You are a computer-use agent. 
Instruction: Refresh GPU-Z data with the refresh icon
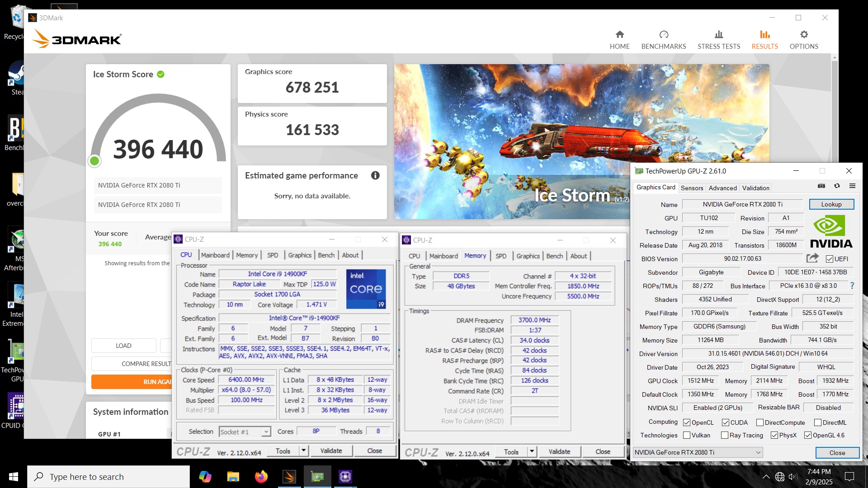coord(837,186)
